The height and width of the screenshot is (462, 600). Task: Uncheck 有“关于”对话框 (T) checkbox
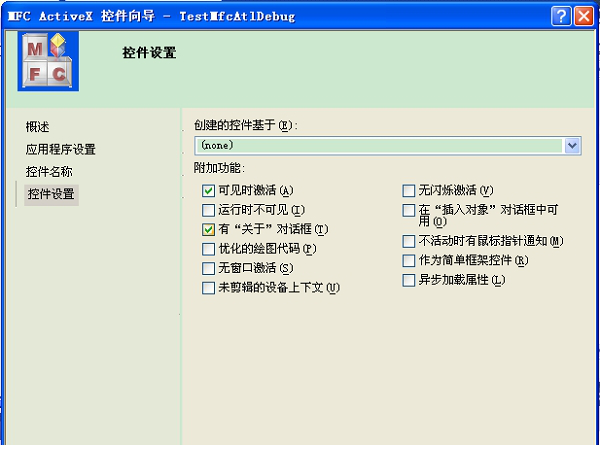pyautogui.click(x=208, y=229)
